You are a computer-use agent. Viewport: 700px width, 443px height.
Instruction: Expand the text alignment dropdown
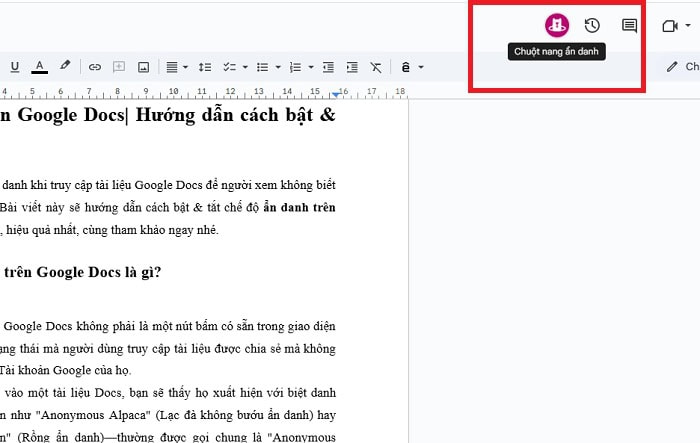click(186, 67)
